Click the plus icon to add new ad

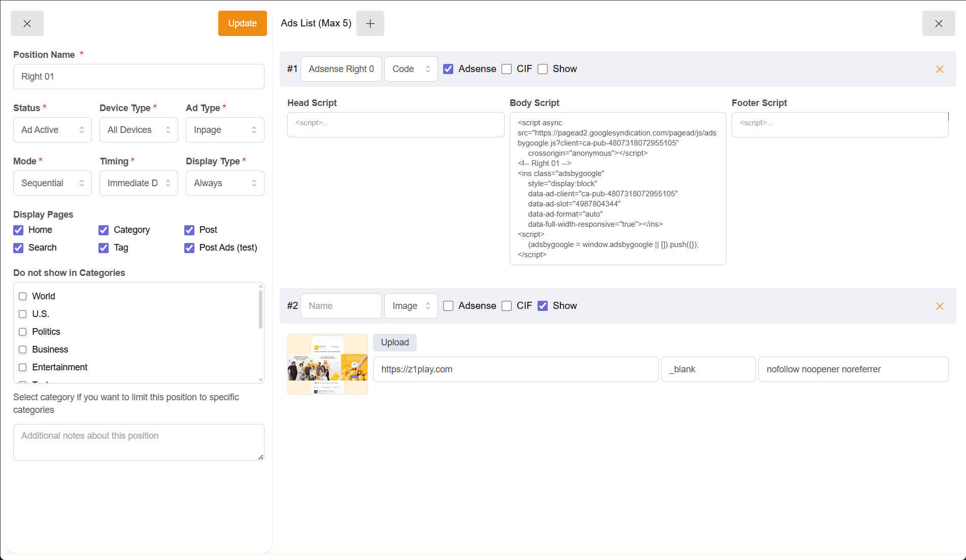pyautogui.click(x=370, y=23)
